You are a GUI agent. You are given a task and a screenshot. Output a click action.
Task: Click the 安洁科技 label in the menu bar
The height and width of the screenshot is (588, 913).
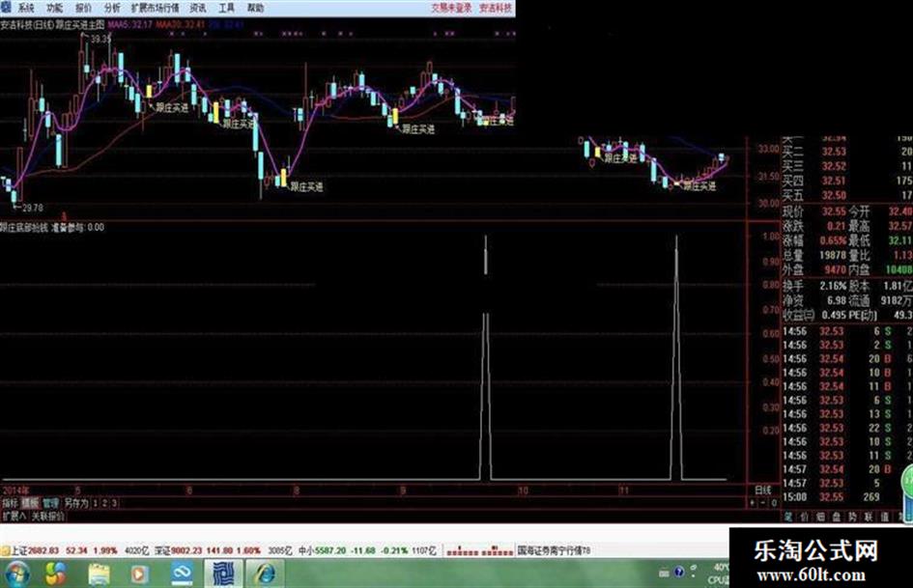[496, 8]
